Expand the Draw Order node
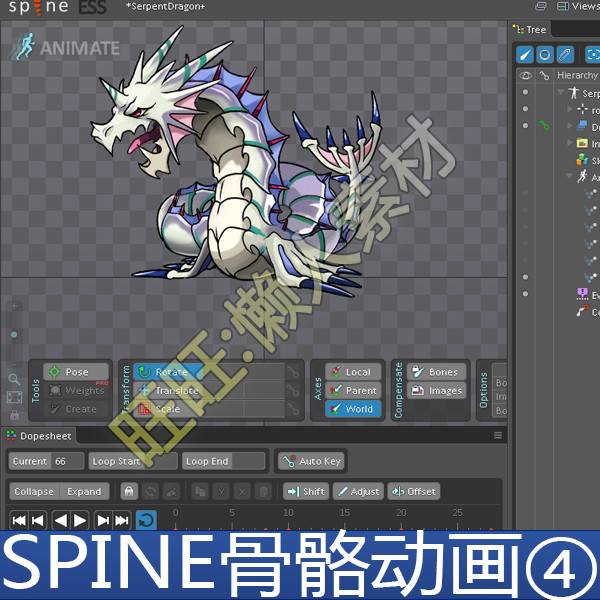Viewport: 600px width, 600px height. click(x=570, y=126)
